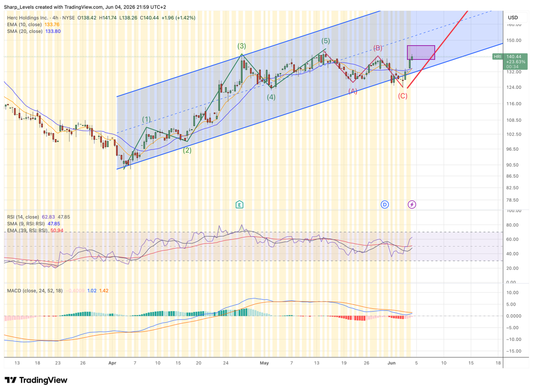This screenshot has height=392, width=533.
Task: Click the 'Jun' date on time axis
Action: pyautogui.click(x=392, y=363)
